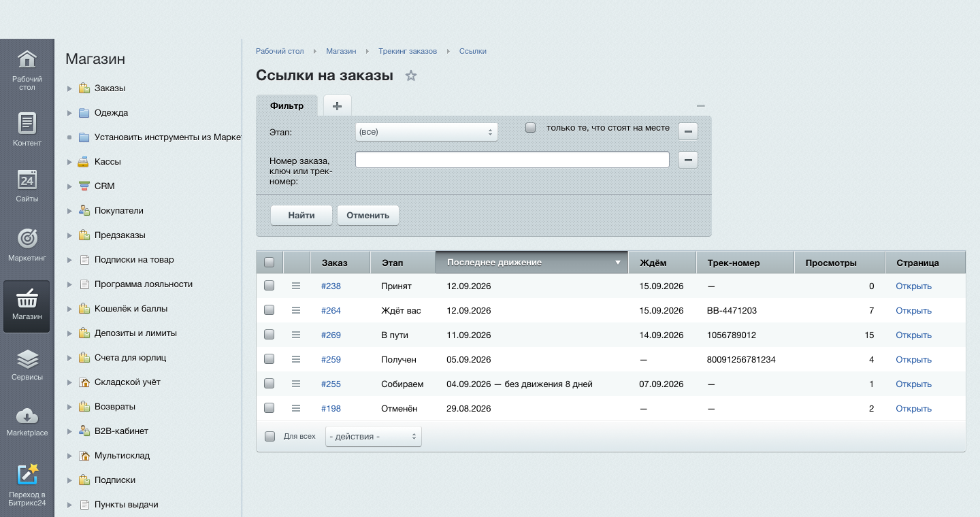Viewport: 980px width, 517px height.
Task: Click Открыть for order #264
Action: point(913,311)
